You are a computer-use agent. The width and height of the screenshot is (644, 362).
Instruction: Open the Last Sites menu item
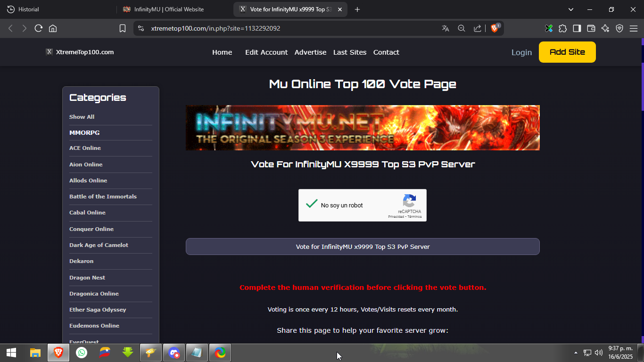350,52
